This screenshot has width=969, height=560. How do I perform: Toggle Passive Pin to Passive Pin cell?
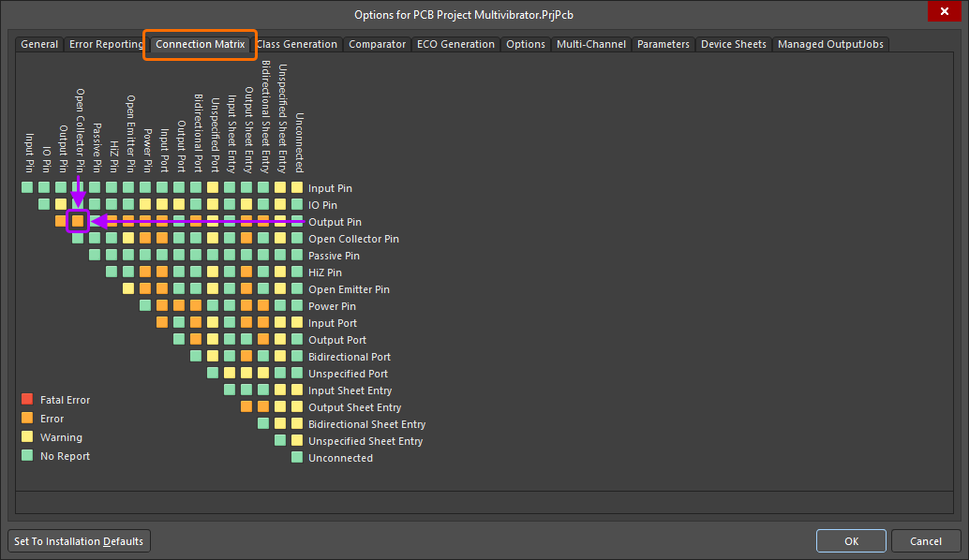coord(95,255)
